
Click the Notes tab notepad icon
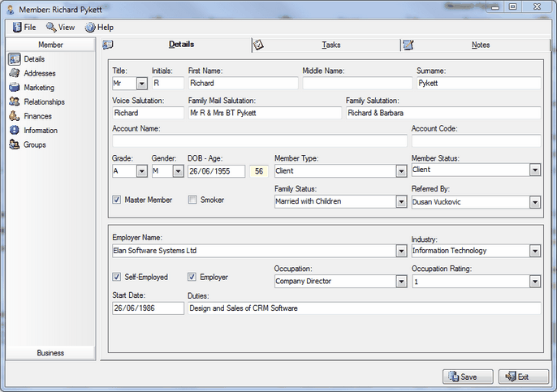coord(408,45)
